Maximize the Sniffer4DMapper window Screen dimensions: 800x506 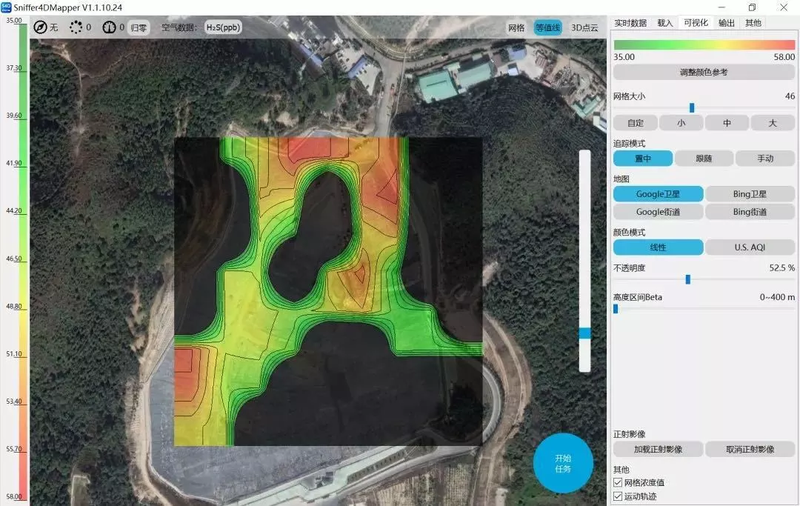pos(752,8)
